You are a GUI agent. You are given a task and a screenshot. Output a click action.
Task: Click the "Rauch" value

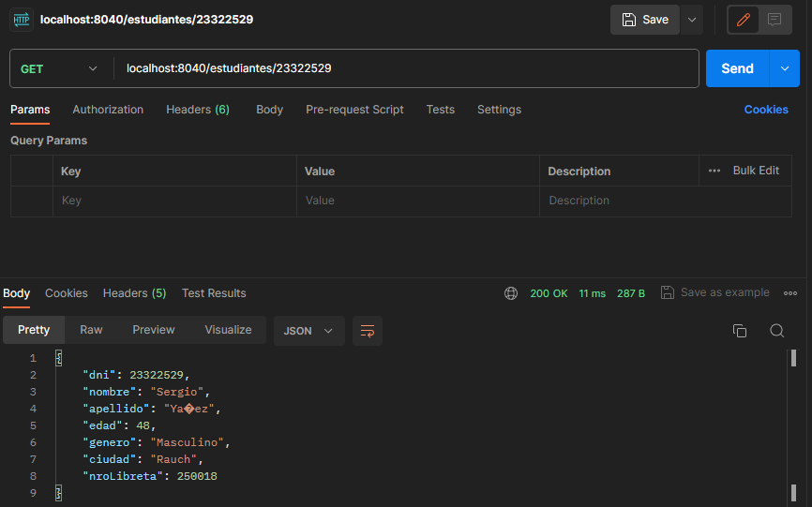[173, 459]
